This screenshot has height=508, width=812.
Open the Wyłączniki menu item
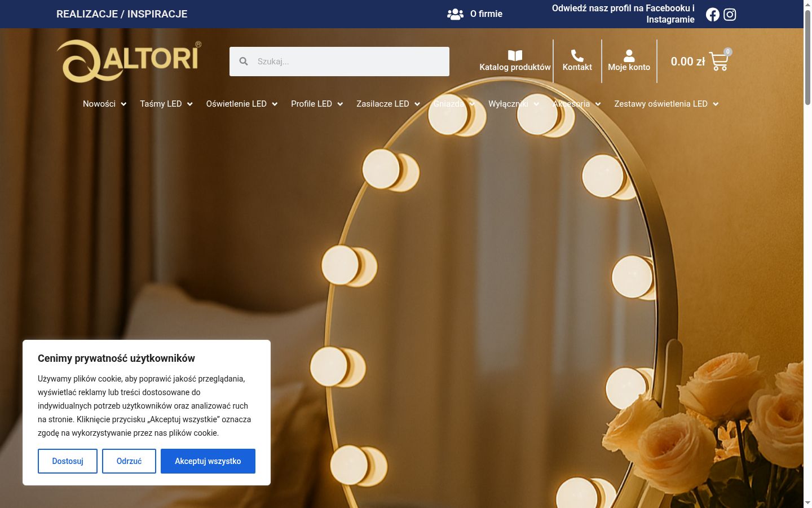[x=508, y=104]
